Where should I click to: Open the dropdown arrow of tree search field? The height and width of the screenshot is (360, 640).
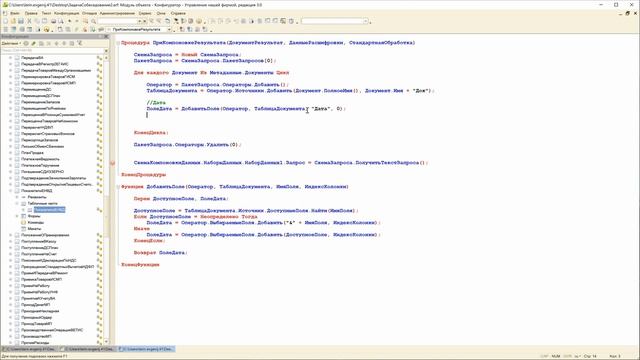(x=107, y=51)
